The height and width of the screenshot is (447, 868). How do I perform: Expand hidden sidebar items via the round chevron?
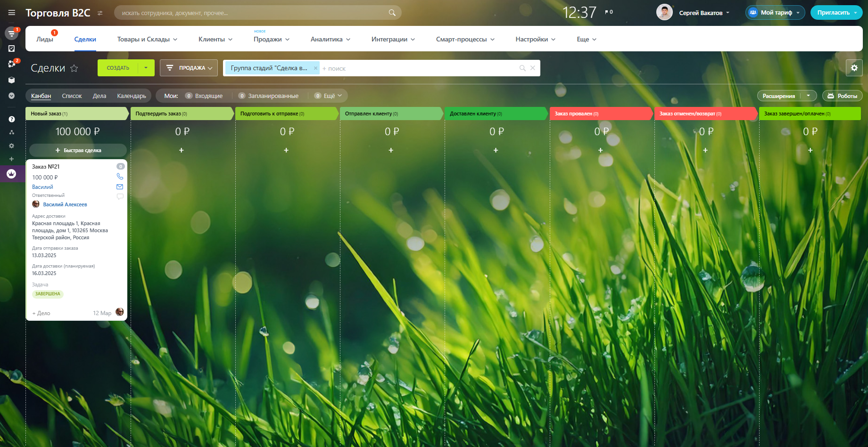12,96
